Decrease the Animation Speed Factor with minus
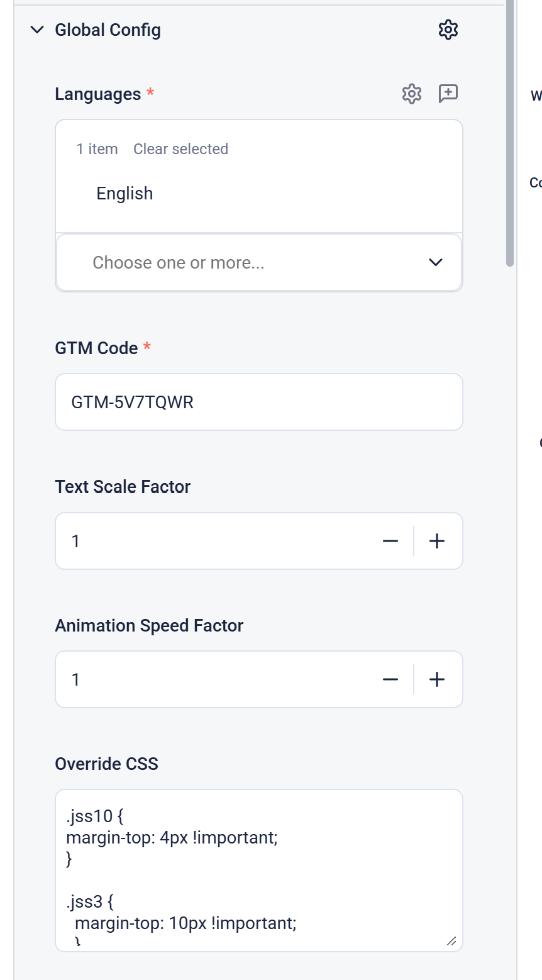 (390, 679)
